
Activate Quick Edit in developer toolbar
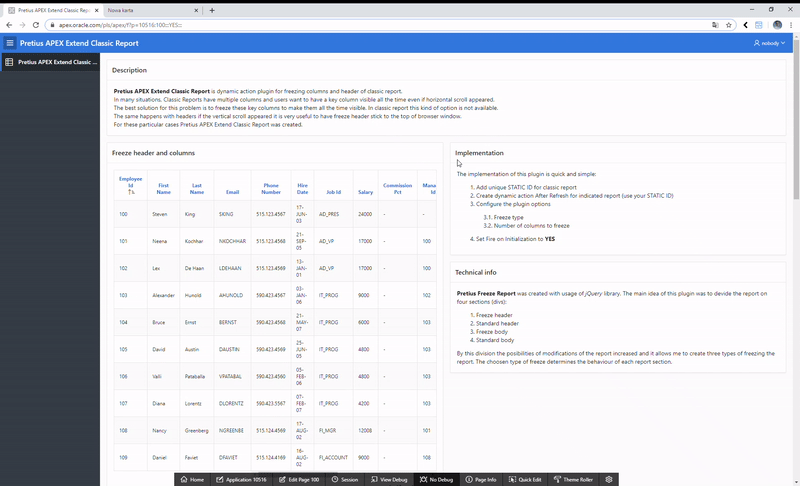525,479
